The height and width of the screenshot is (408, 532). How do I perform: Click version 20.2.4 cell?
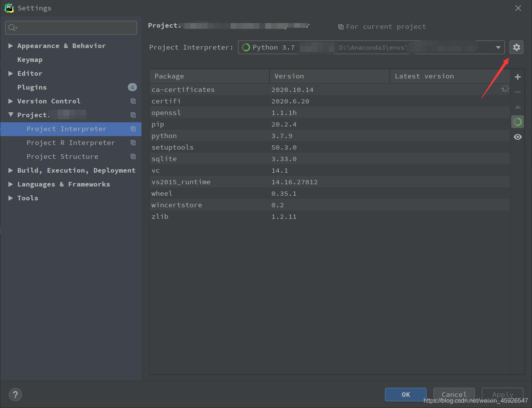pos(284,124)
